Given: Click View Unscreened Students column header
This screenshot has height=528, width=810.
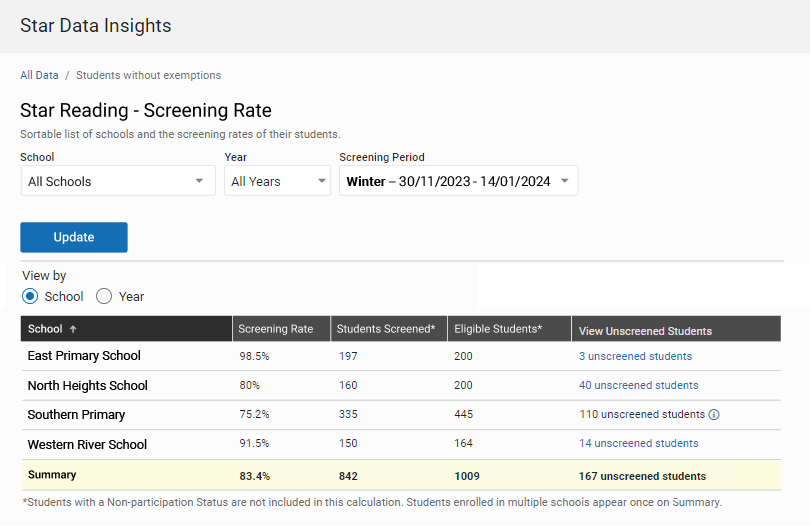Looking at the screenshot, I should coord(676,329).
